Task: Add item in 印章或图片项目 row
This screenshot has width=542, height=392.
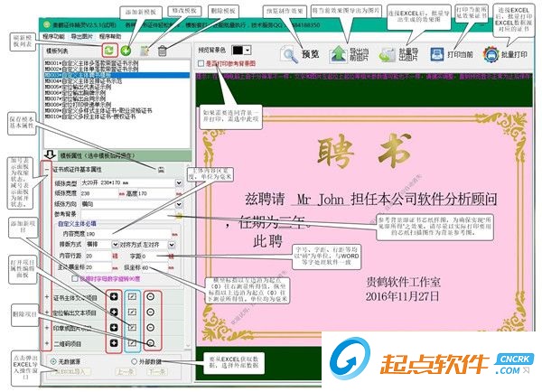Action: 114,327
